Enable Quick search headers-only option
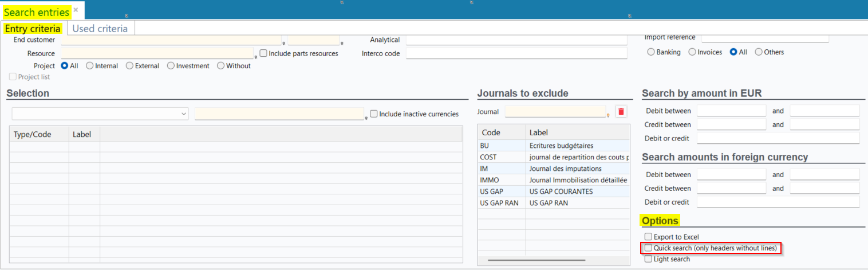Image resolution: width=868 pixels, height=270 pixels. click(648, 248)
